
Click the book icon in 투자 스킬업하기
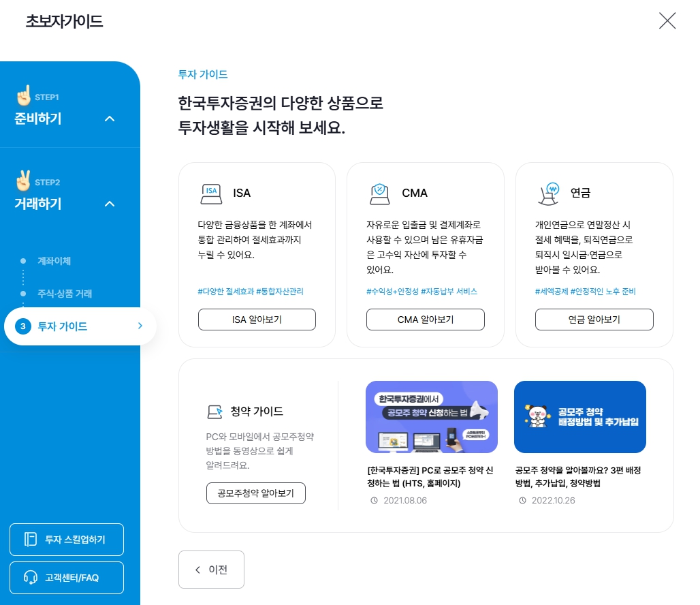(31, 540)
